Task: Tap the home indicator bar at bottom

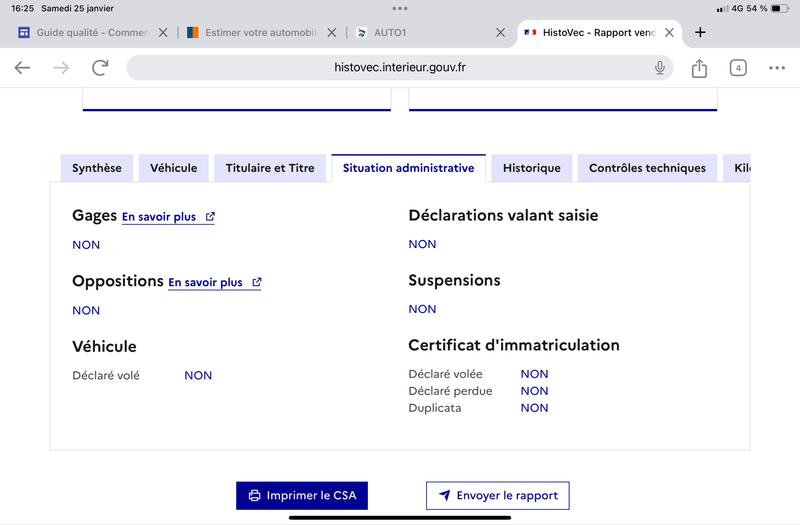Action: point(400,518)
